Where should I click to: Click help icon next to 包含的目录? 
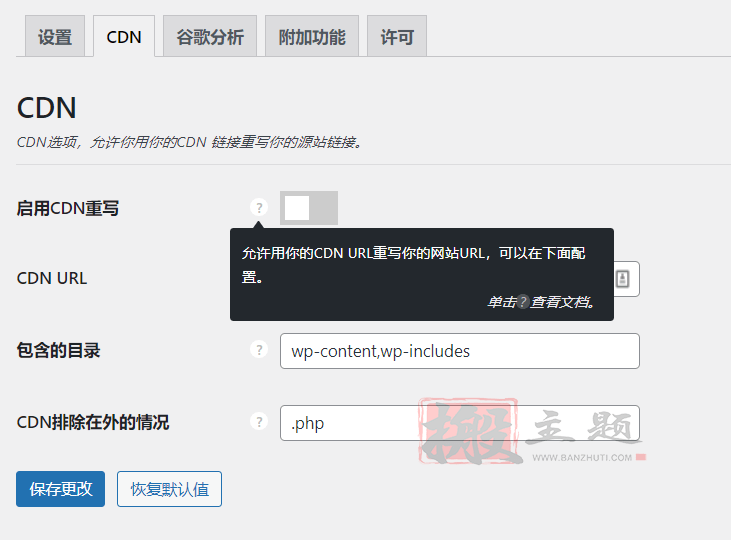tap(259, 349)
